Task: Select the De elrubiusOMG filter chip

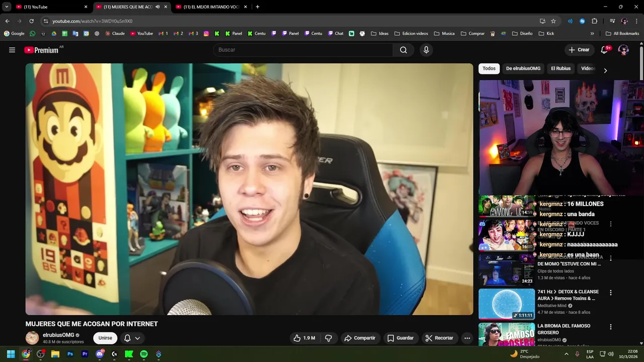Action: coord(523,68)
